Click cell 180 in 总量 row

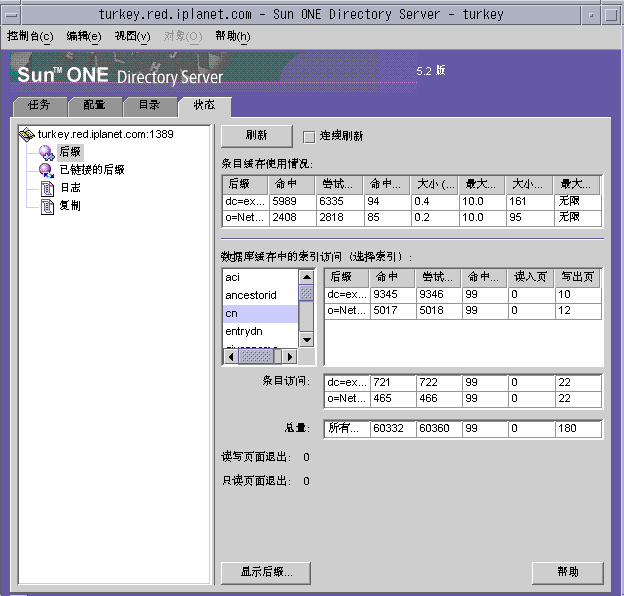click(578, 429)
